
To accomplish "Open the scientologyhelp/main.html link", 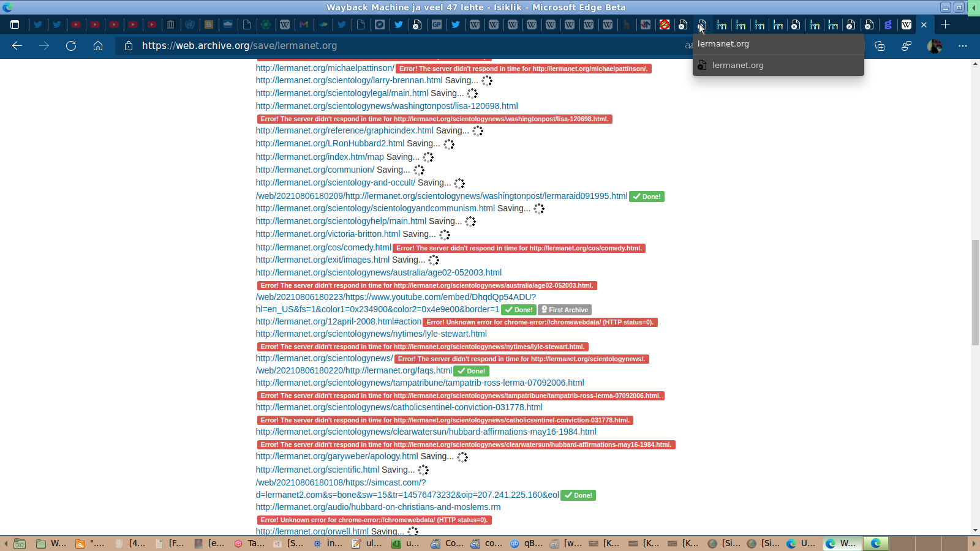I will (341, 221).
